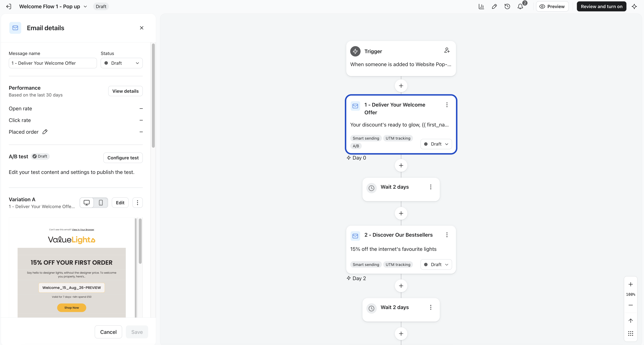Click Edit for Variation A
644x345 pixels.
tap(120, 203)
